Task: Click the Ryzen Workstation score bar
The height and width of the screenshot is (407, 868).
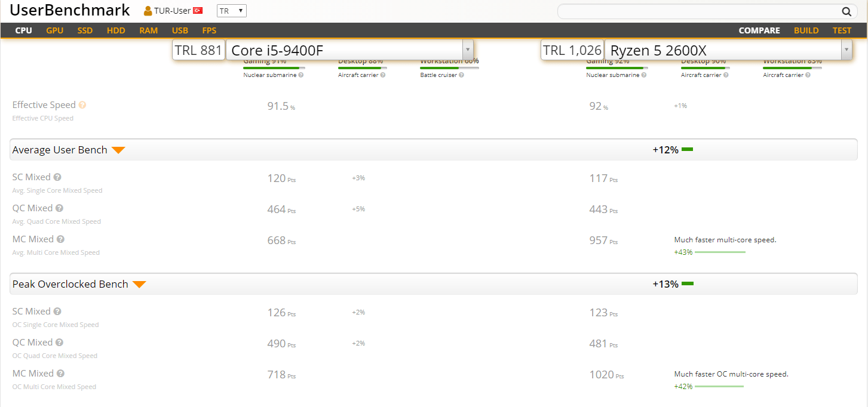Action: click(792, 68)
